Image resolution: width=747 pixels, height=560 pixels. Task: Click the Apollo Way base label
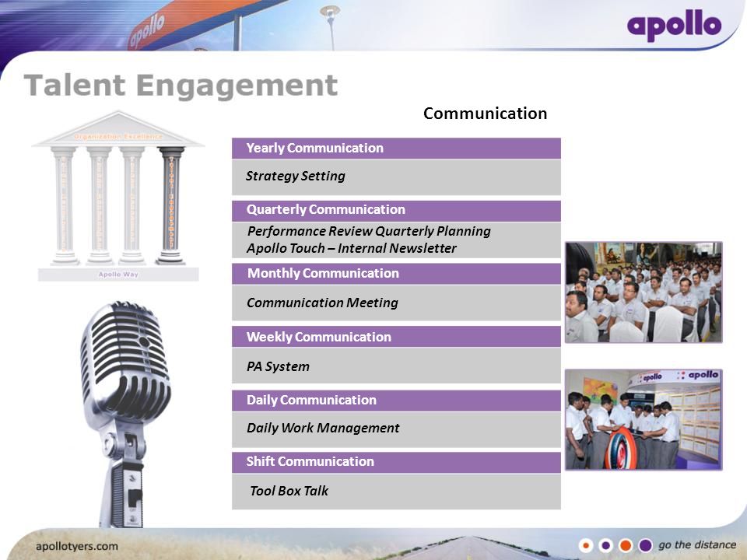click(x=118, y=275)
